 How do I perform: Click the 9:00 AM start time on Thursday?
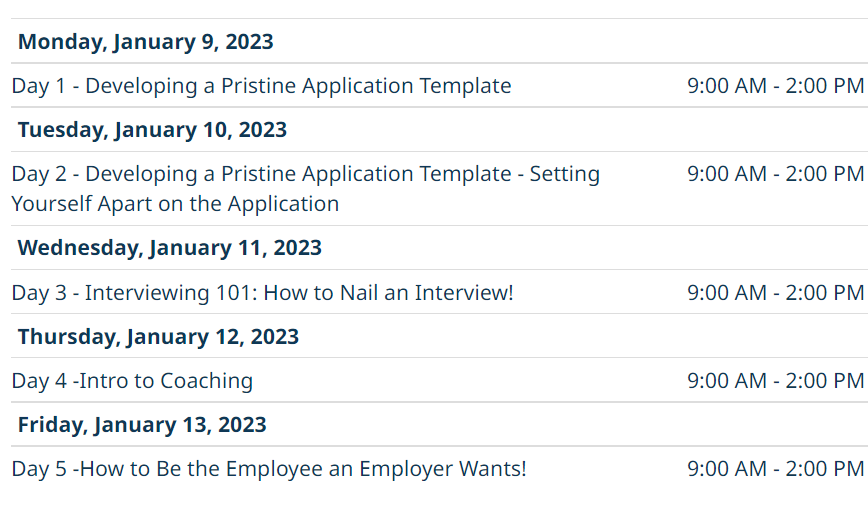[727, 381]
